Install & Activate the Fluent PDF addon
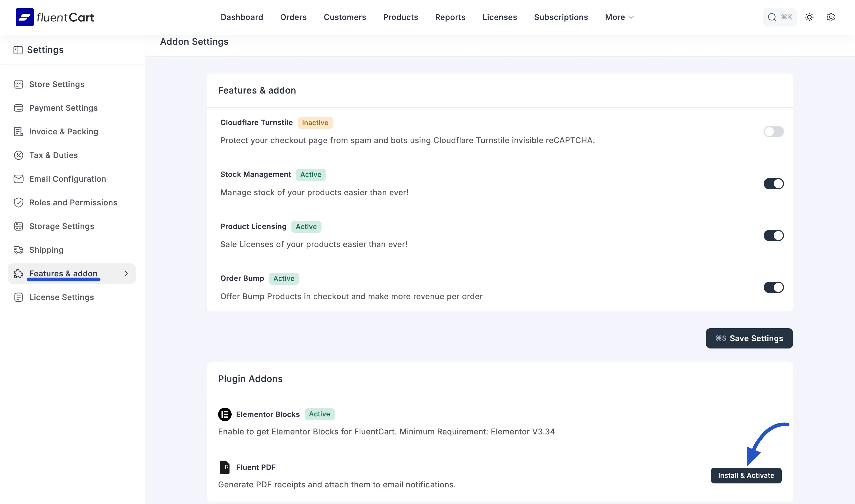The width and height of the screenshot is (855, 504). (x=746, y=476)
